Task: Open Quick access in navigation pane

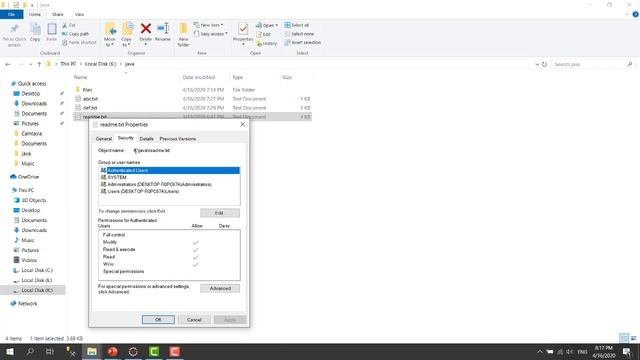Action: pos(32,84)
